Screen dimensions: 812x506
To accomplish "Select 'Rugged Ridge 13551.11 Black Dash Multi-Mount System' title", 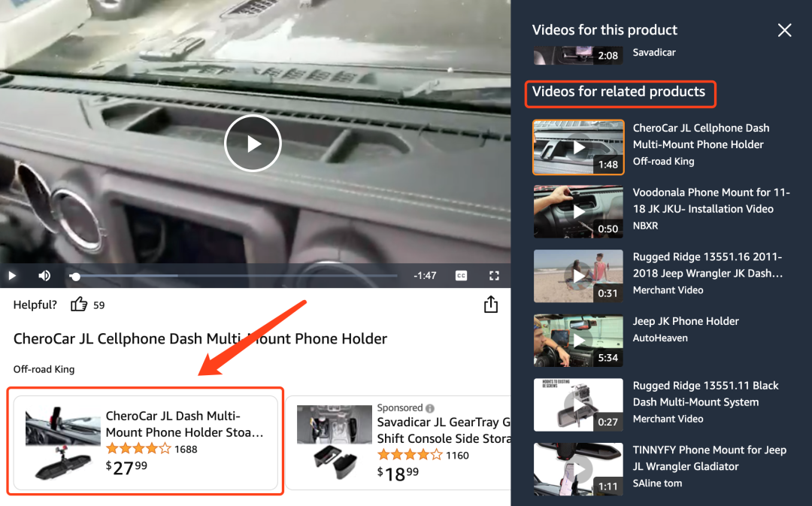I will (x=706, y=394).
